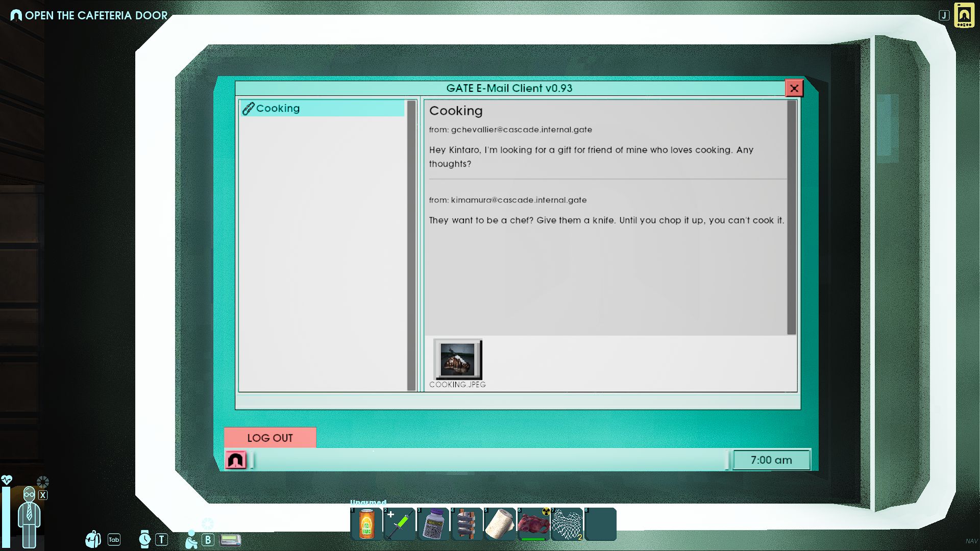Click the heart health icon
980x551 pixels.
(x=6, y=480)
